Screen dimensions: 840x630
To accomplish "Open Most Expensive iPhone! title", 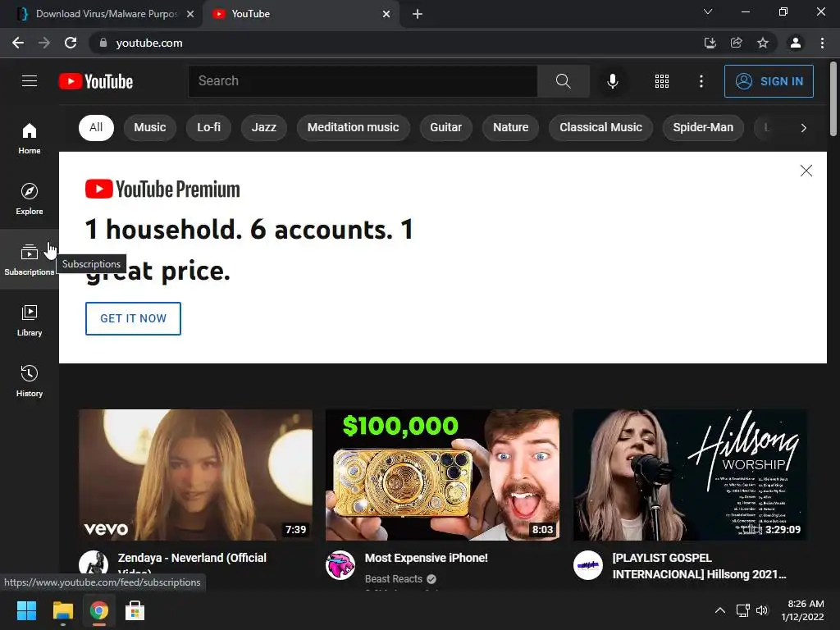I will click(427, 558).
